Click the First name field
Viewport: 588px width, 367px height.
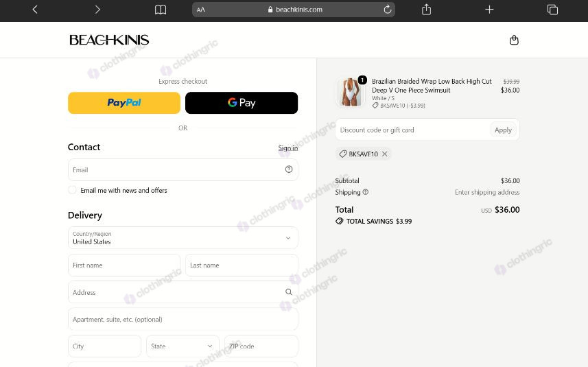pos(124,265)
